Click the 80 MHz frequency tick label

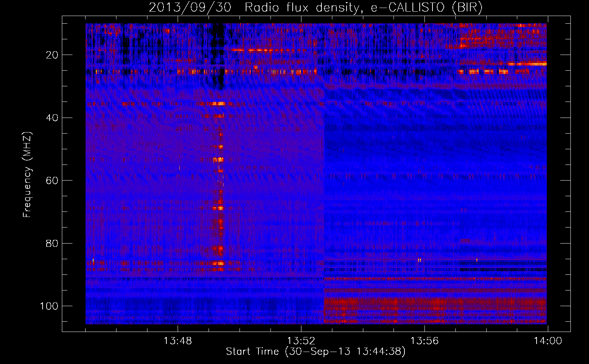pyautogui.click(x=52, y=243)
